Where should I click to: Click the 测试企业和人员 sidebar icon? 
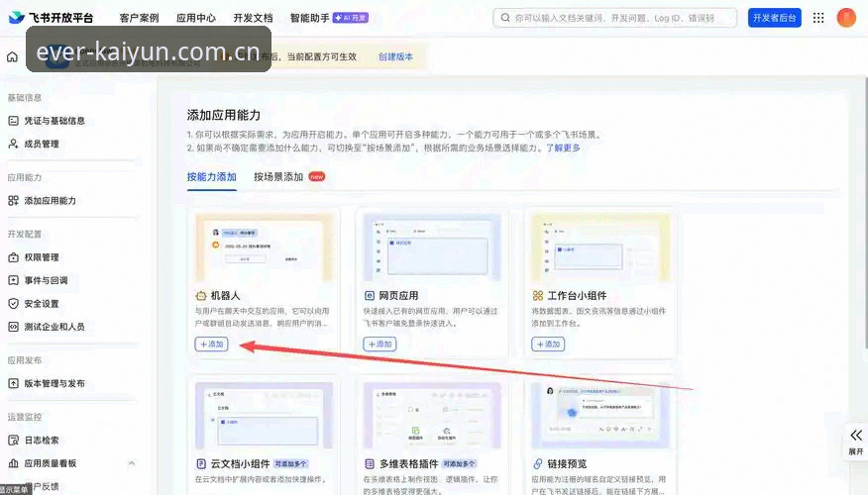(13, 327)
